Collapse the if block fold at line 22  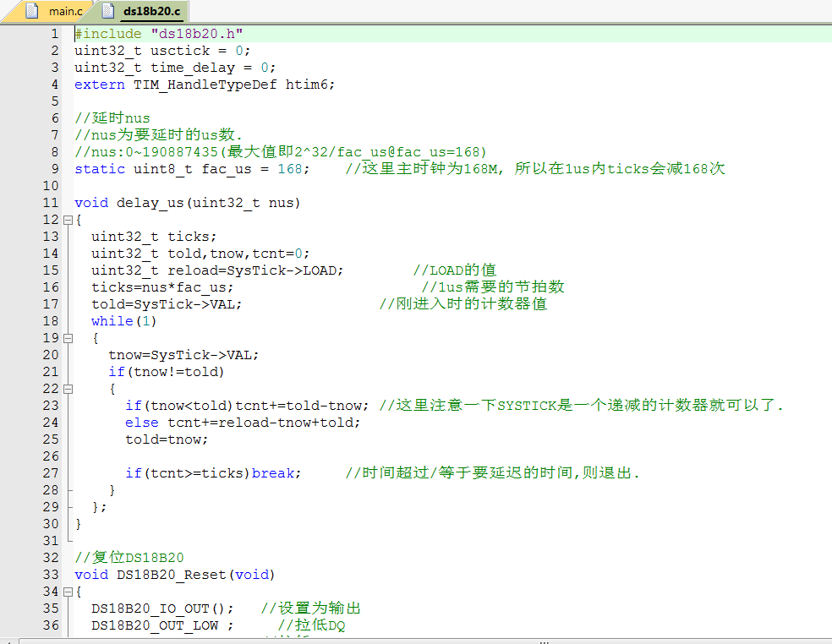68,389
